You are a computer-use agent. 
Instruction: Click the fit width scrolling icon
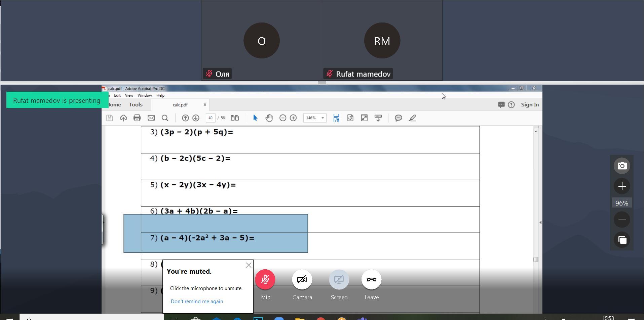coord(336,118)
